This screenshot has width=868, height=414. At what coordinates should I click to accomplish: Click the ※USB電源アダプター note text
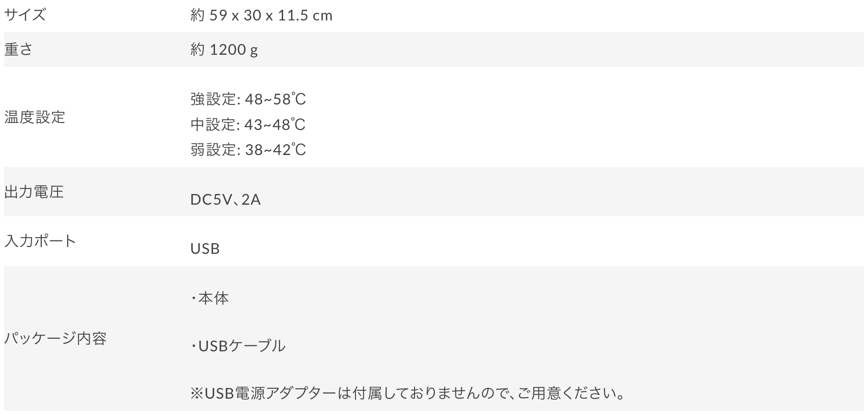pos(408,394)
